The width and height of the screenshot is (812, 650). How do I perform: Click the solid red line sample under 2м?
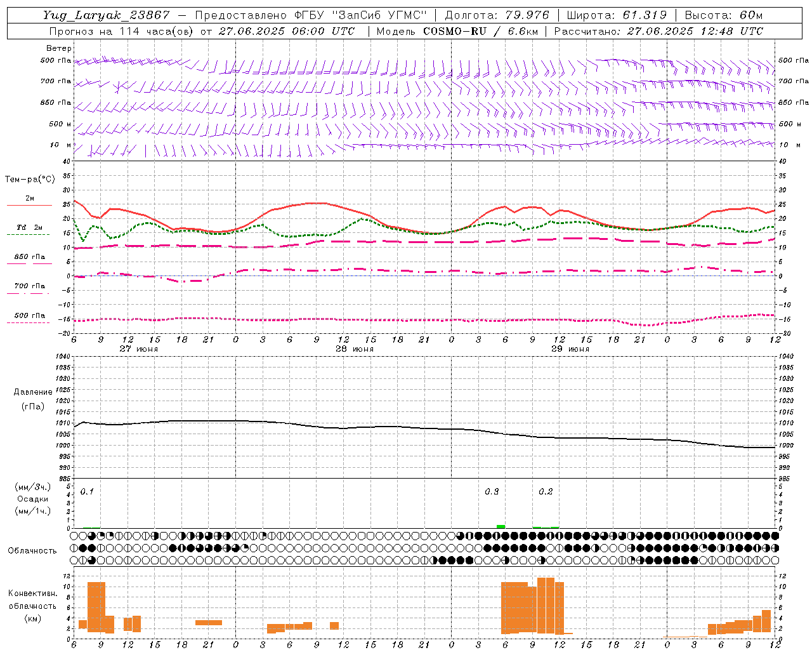point(29,206)
